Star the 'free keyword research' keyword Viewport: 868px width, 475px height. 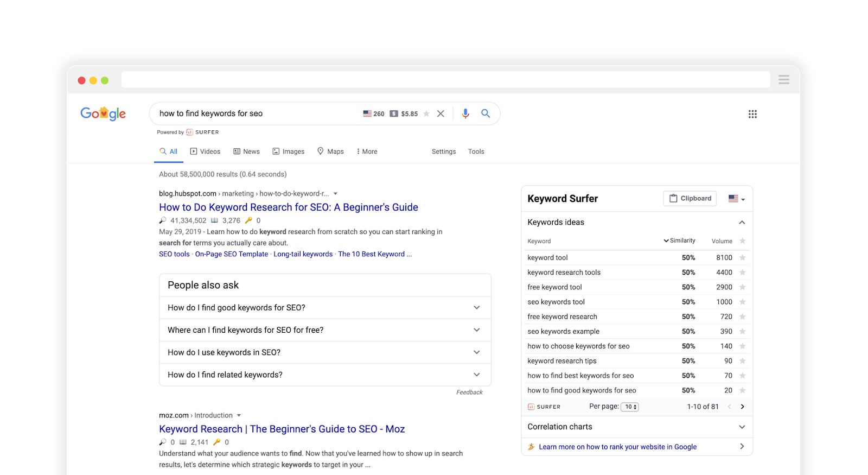pyautogui.click(x=742, y=316)
